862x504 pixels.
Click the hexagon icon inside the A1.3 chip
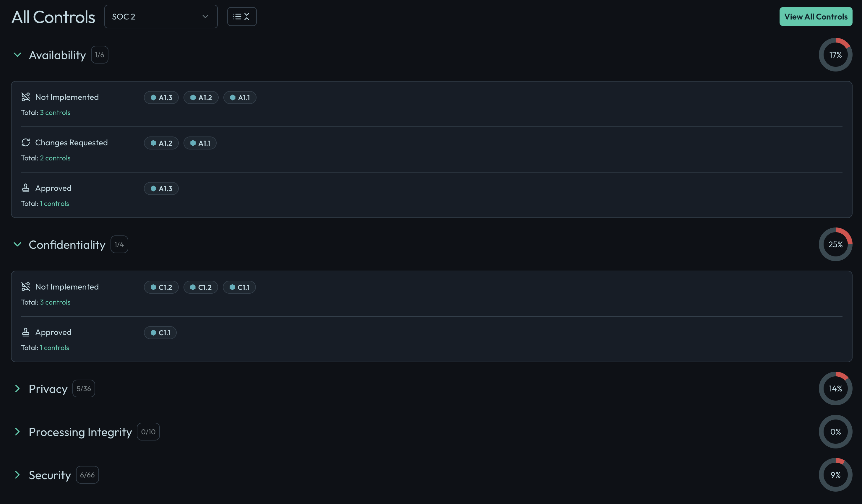[x=153, y=97]
